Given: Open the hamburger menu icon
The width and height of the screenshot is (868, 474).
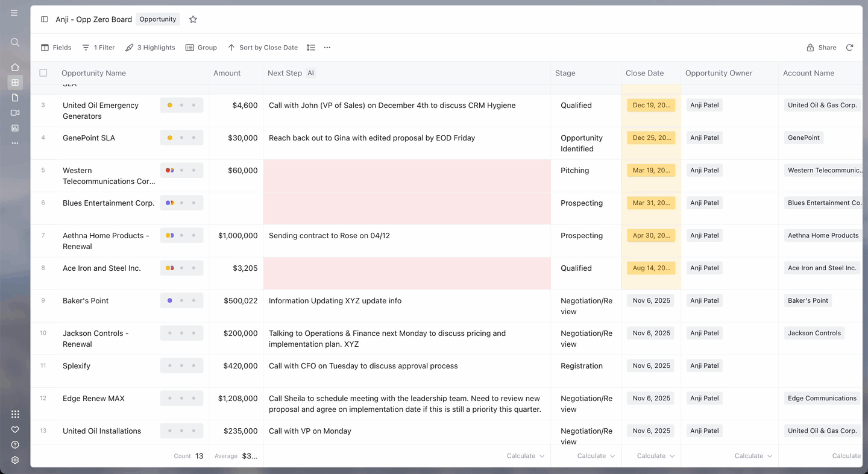Looking at the screenshot, I should tap(14, 13).
